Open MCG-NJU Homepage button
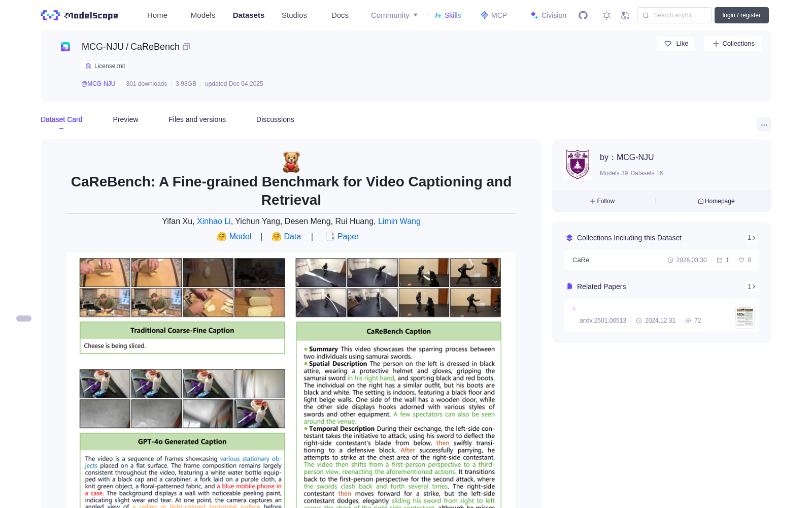The image size is (812, 508). (716, 201)
